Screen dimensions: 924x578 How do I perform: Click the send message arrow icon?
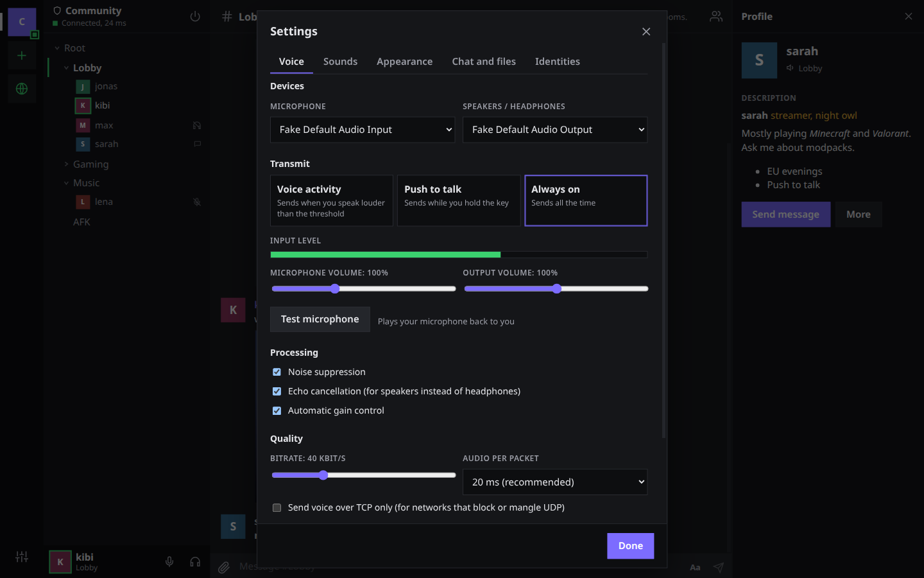point(719,567)
